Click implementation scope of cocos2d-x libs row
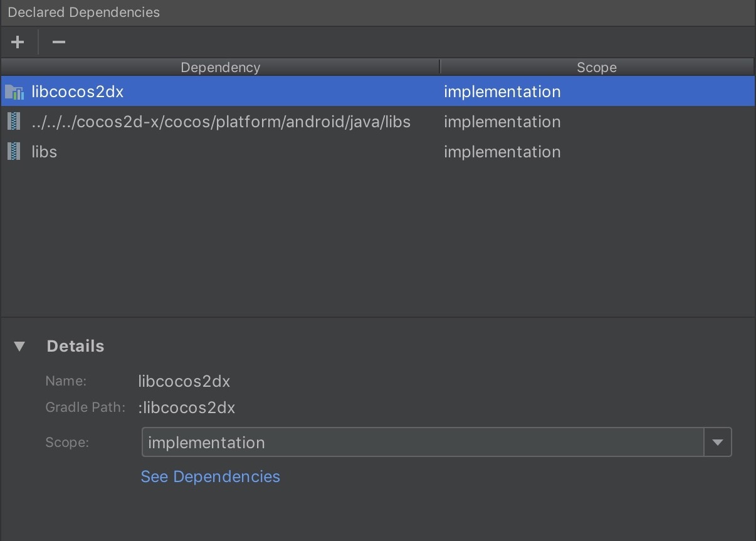Image resolution: width=756 pixels, height=541 pixels. (502, 122)
